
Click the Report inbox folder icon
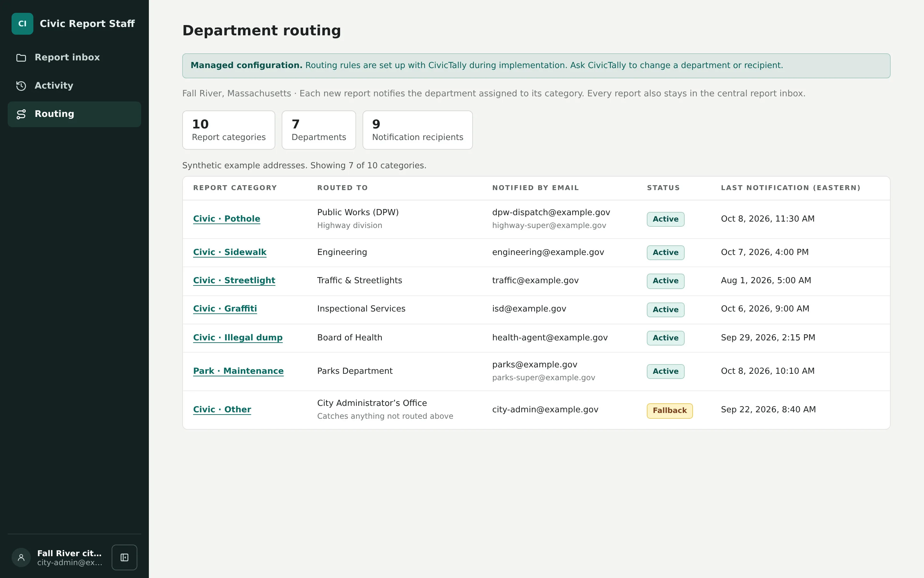(21, 58)
